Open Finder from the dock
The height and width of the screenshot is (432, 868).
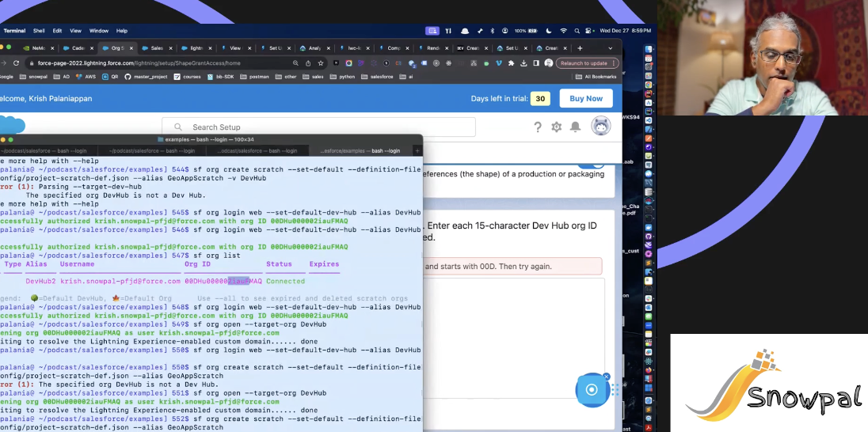click(649, 50)
